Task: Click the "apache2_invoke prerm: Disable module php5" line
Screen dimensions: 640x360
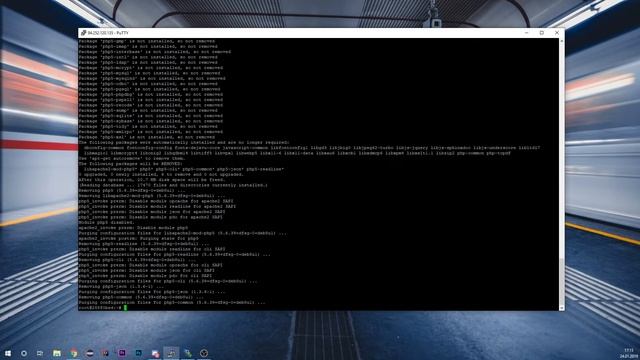Action: point(133,228)
